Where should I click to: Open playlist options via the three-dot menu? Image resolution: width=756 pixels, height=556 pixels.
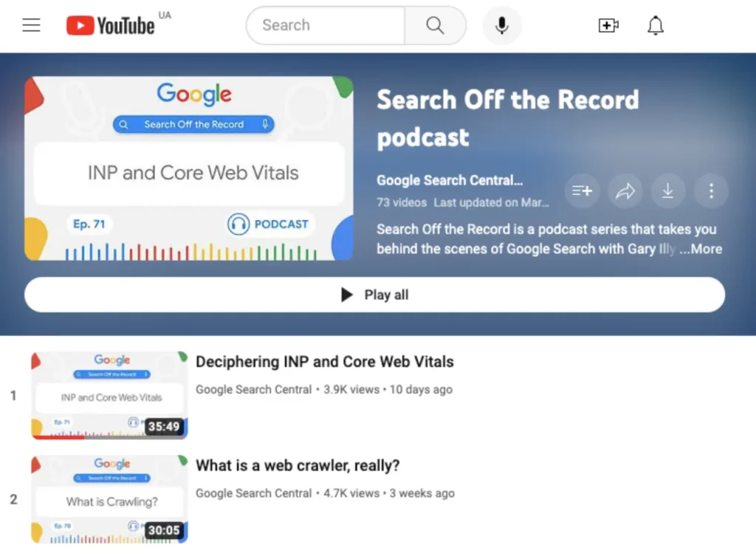pyautogui.click(x=711, y=191)
